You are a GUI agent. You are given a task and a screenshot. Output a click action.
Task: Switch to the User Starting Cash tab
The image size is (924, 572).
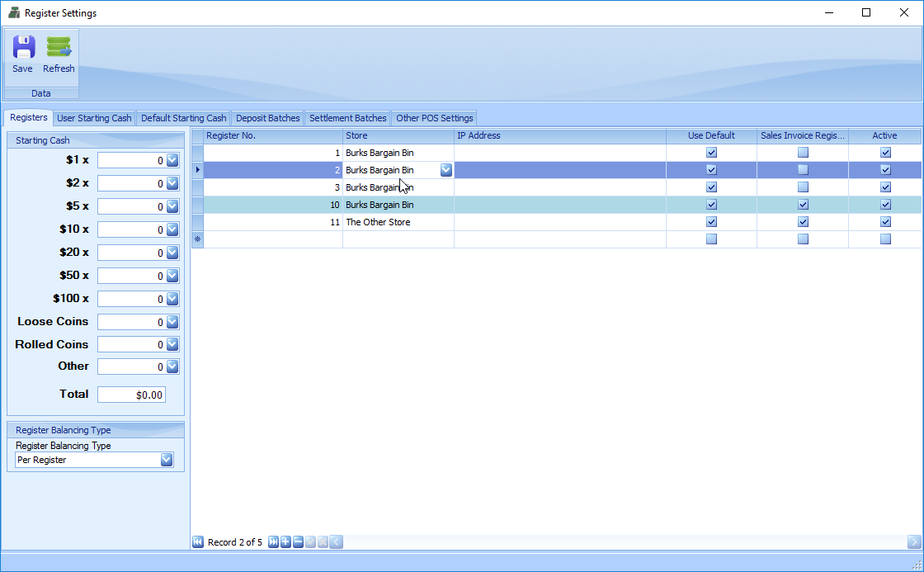94,118
